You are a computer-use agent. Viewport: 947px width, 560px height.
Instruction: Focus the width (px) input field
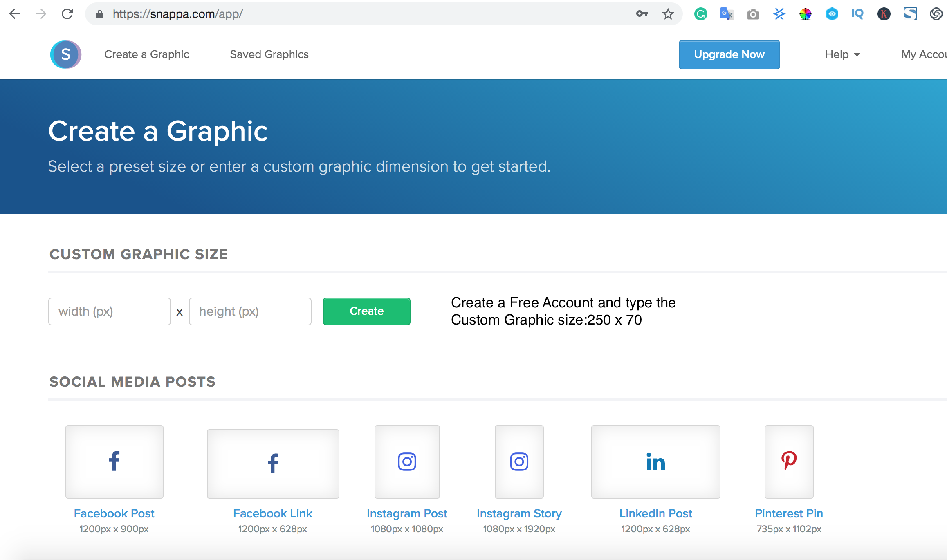click(109, 311)
